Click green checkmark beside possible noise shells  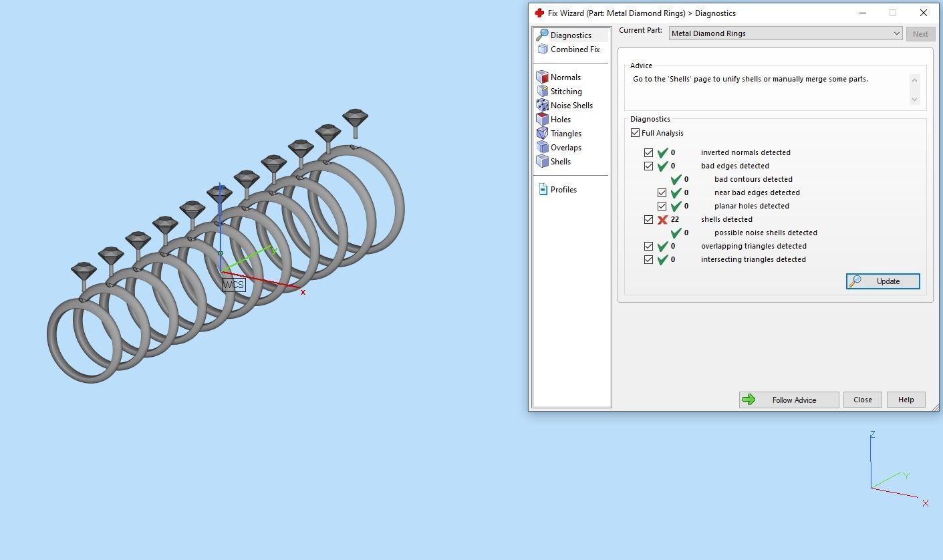pyautogui.click(x=676, y=233)
